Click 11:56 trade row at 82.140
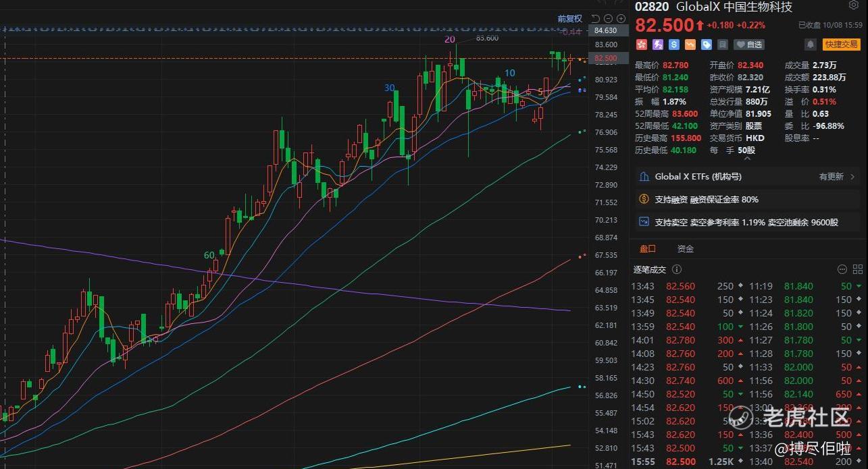This screenshot has height=469, width=868. click(x=806, y=394)
